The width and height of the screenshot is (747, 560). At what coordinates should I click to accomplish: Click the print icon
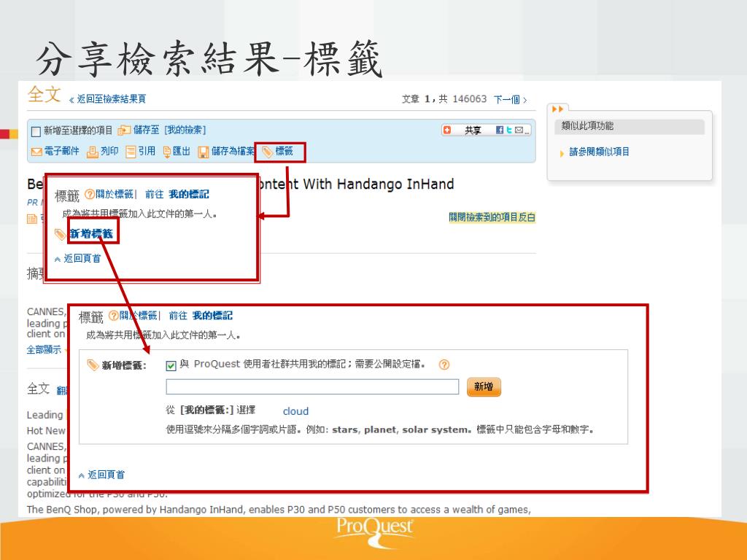[x=93, y=152]
